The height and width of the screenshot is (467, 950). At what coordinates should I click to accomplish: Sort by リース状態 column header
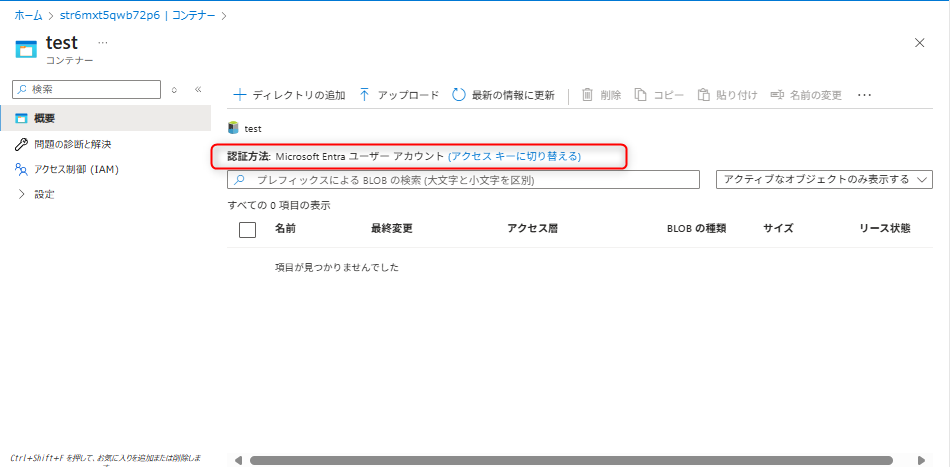tap(885, 228)
